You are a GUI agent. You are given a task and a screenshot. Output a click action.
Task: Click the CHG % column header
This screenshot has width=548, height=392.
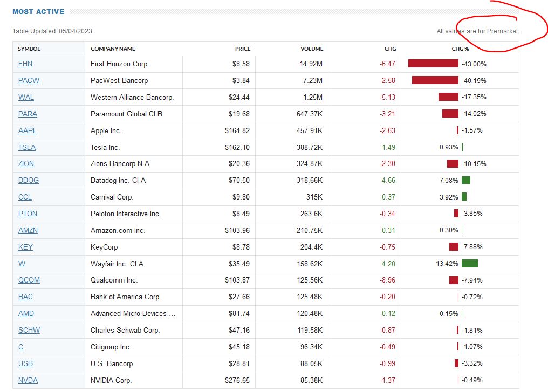(460, 49)
